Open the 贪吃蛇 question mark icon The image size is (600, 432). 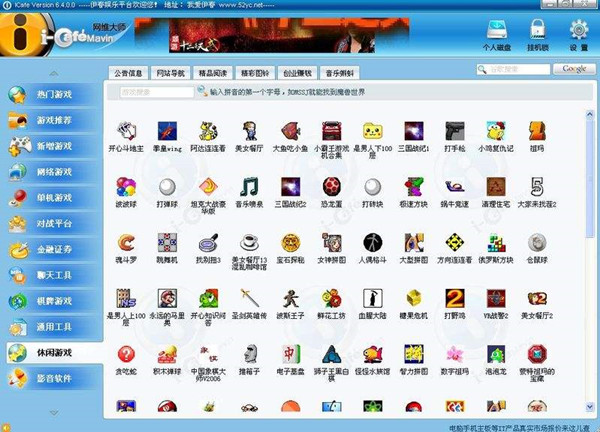[x=126, y=354]
